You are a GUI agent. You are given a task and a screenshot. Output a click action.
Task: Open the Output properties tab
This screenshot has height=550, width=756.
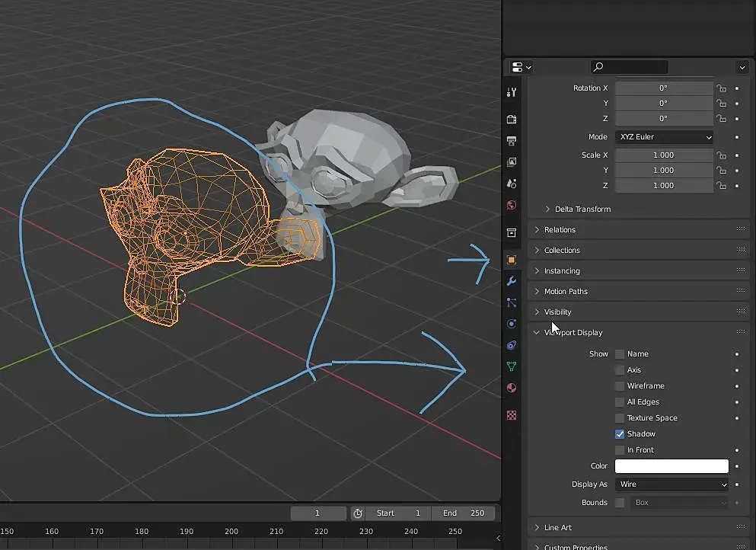click(512, 141)
